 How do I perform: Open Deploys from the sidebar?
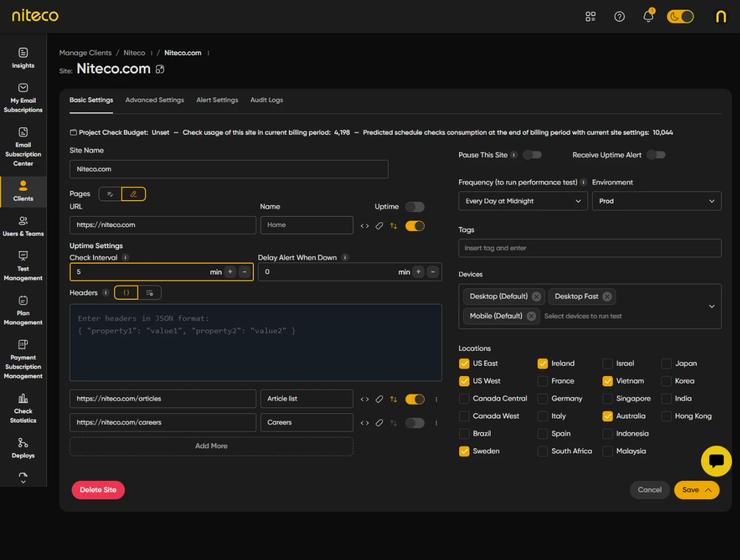pos(23,448)
